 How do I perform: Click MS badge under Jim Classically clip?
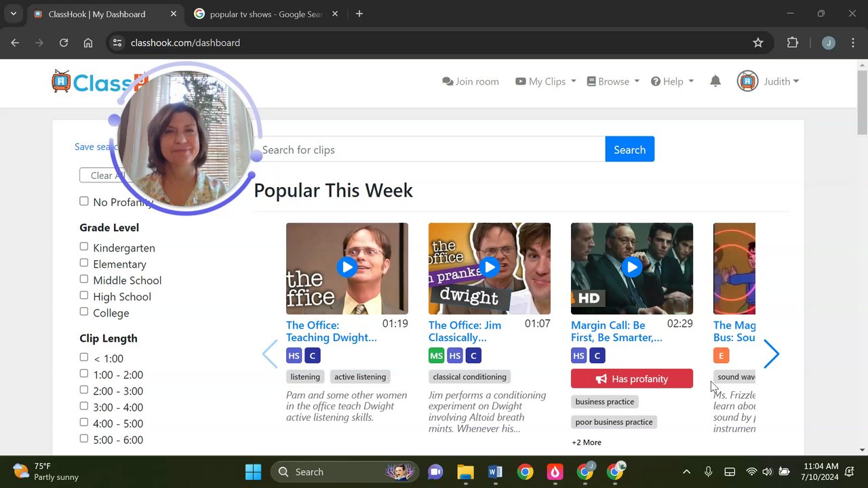[x=436, y=356]
